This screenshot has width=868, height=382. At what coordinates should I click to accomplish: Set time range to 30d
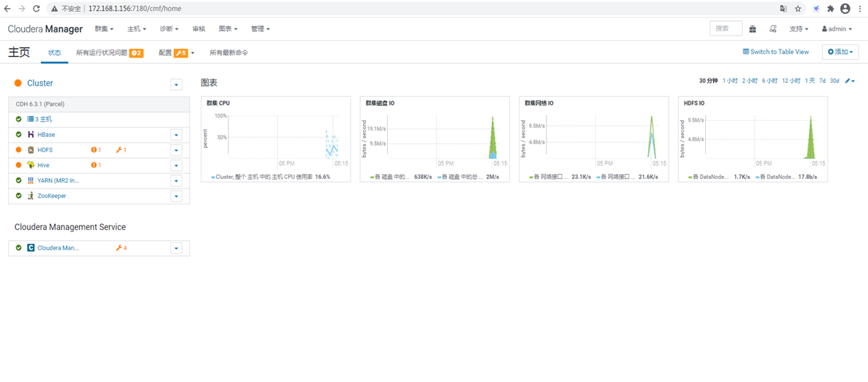[x=835, y=81]
